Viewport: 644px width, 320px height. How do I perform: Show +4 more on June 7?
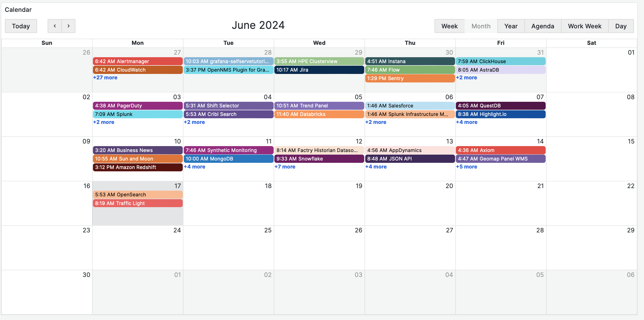point(466,122)
